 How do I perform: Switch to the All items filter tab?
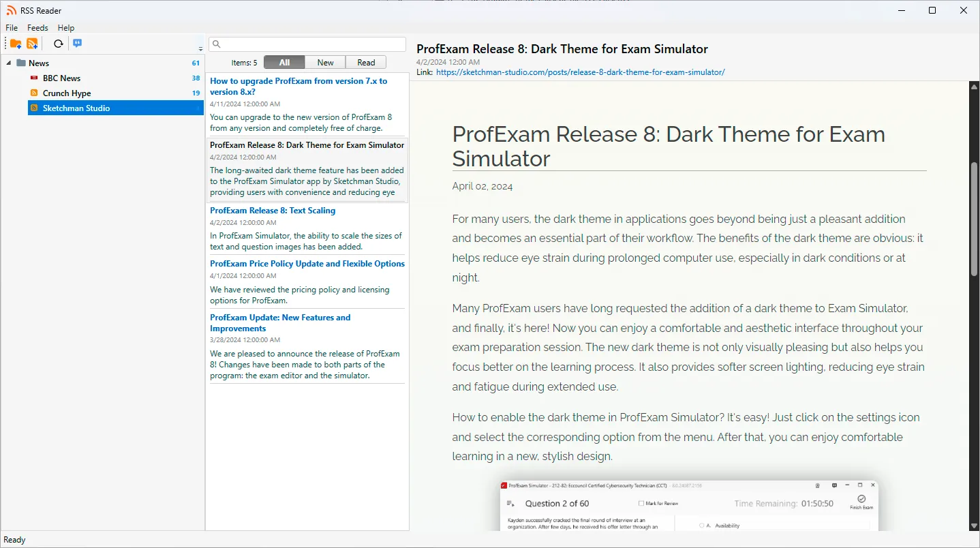(x=284, y=62)
